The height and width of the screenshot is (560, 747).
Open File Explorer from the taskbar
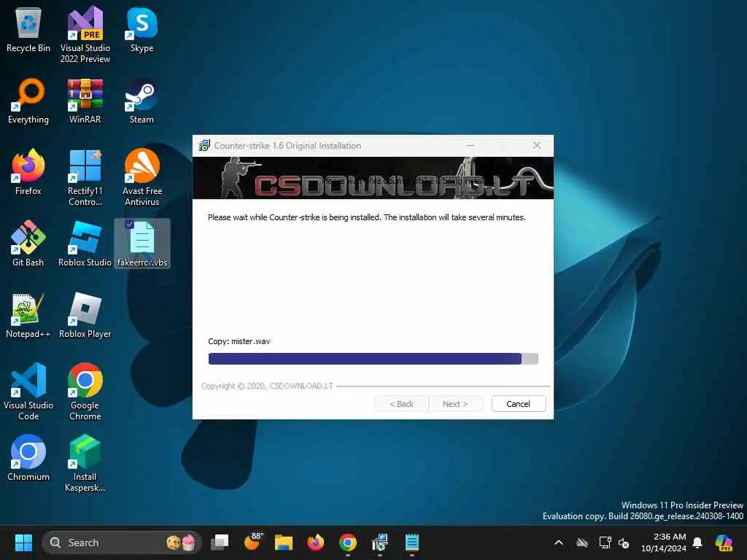pos(284,542)
